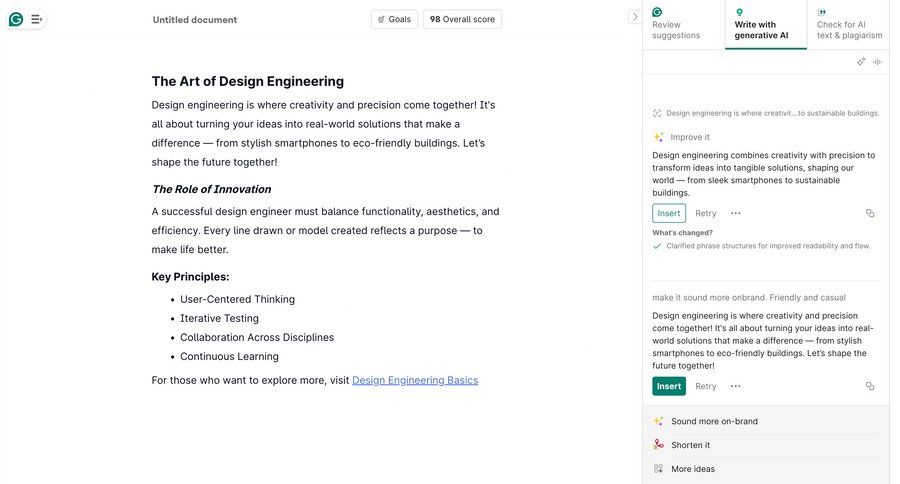Screen dimensions: 900x484
Task: Open the Goals button
Action: pyautogui.click(x=394, y=19)
